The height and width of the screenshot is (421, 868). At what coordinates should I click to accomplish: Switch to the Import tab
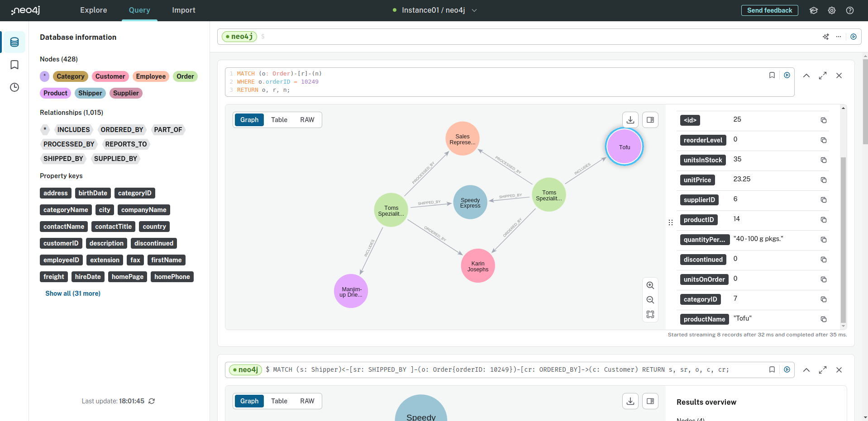(184, 10)
